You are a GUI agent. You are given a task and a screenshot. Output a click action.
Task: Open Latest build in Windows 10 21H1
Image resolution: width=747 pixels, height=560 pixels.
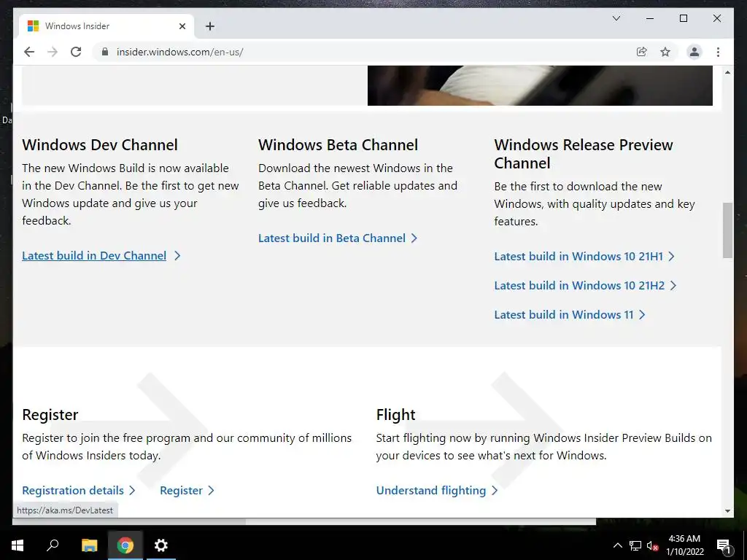coord(584,256)
